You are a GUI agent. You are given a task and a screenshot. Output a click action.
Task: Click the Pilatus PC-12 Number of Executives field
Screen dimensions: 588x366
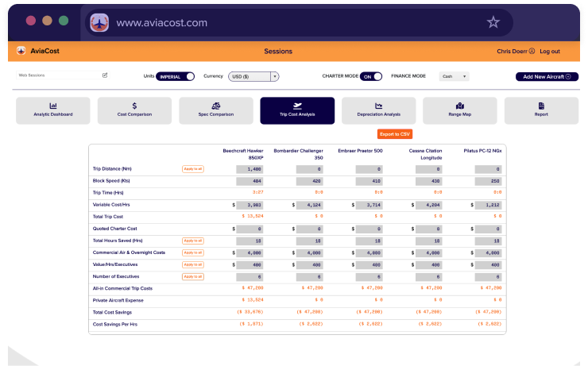point(488,277)
